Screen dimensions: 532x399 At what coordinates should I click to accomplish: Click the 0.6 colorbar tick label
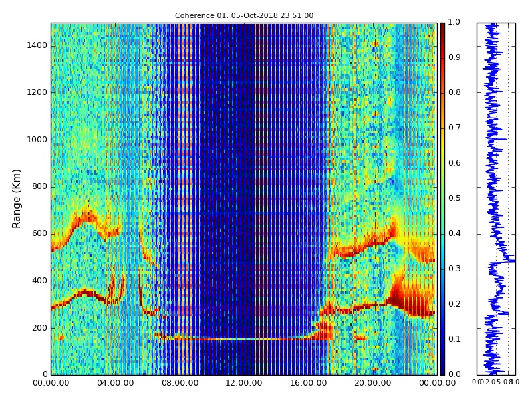coord(454,163)
